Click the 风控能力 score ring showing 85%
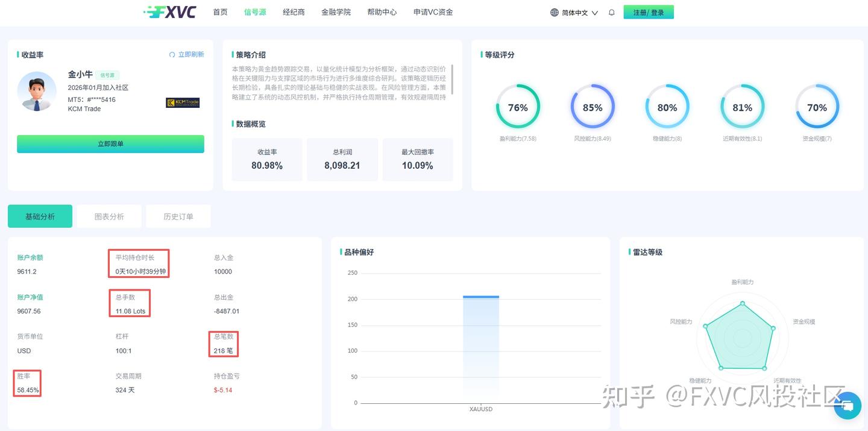 593,107
